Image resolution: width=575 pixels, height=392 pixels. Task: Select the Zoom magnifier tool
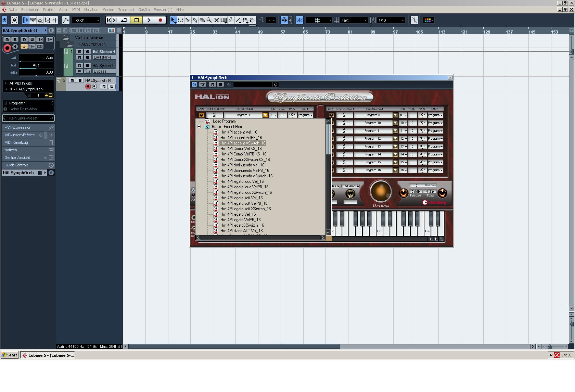click(x=209, y=20)
